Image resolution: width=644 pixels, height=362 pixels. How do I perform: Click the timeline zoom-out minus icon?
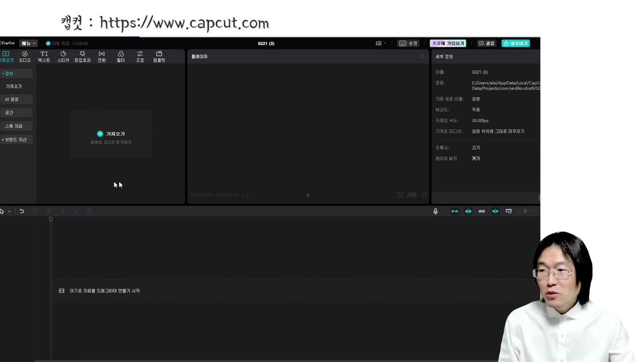pyautogui.click(x=518, y=211)
